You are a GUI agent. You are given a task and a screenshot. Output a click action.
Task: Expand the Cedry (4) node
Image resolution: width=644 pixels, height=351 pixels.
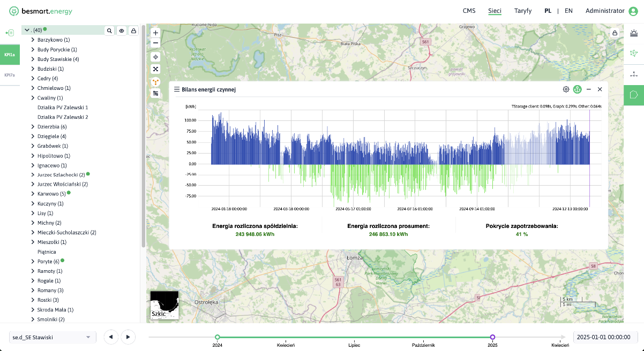(x=33, y=78)
